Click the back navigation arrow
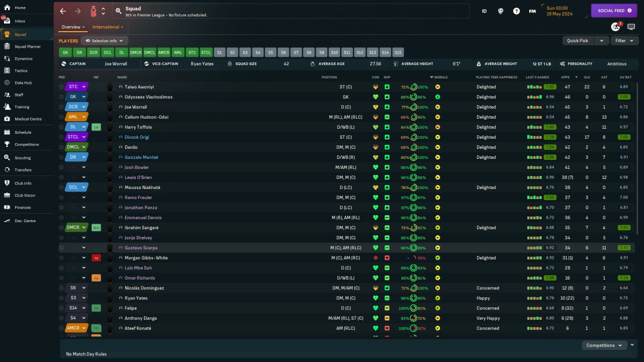The width and height of the screenshot is (644, 362). pos(62,11)
